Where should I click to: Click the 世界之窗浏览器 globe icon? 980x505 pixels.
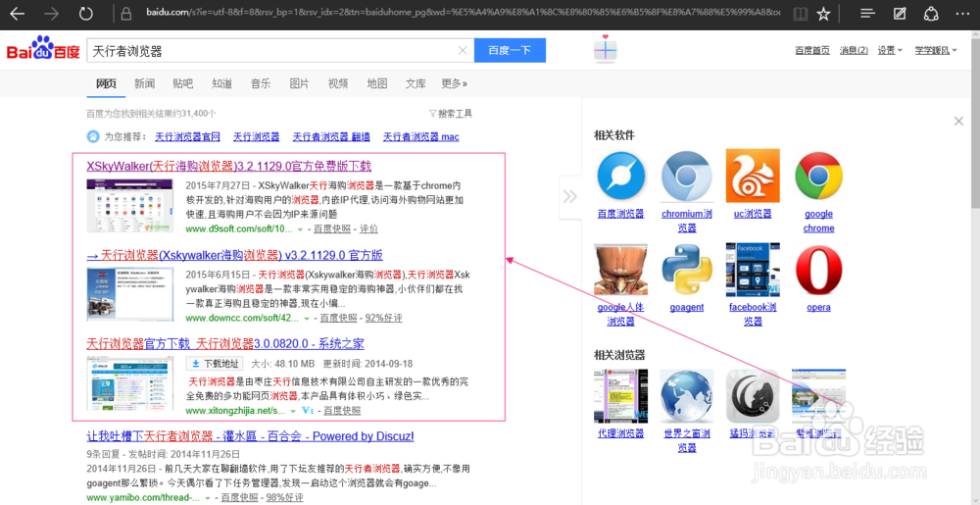pos(686,396)
